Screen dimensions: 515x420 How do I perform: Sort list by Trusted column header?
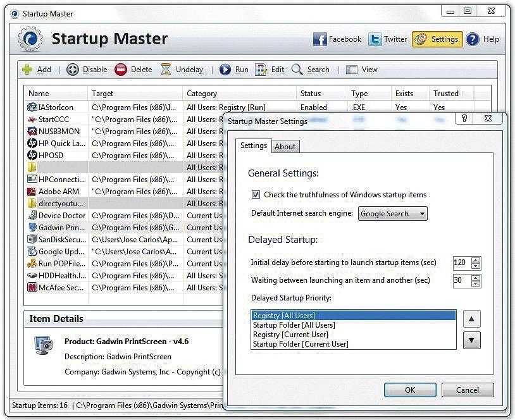[x=452, y=94]
